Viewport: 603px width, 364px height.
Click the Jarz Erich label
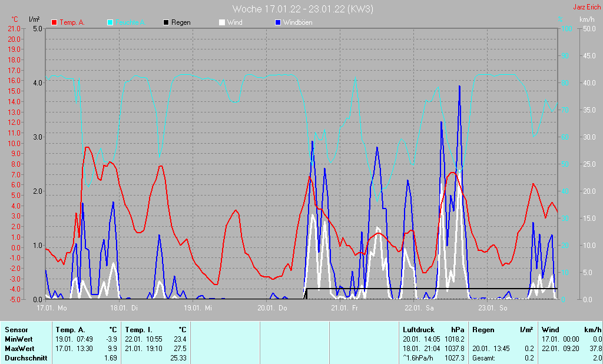pyautogui.click(x=587, y=8)
